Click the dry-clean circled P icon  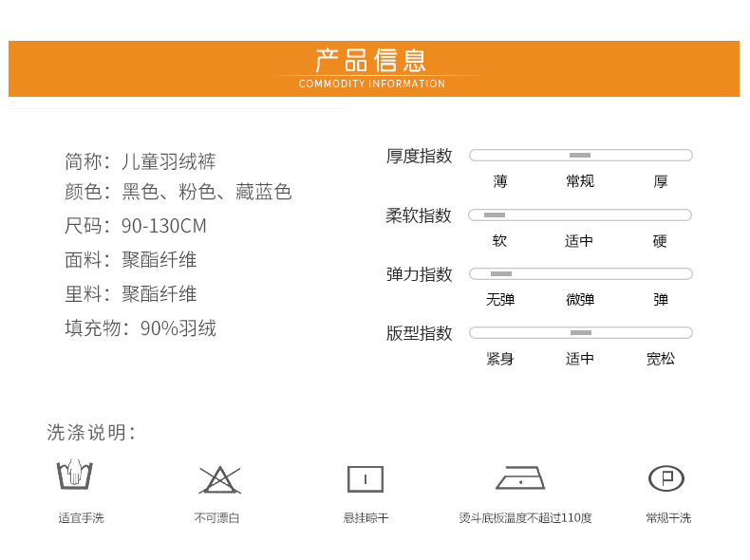[666, 478]
